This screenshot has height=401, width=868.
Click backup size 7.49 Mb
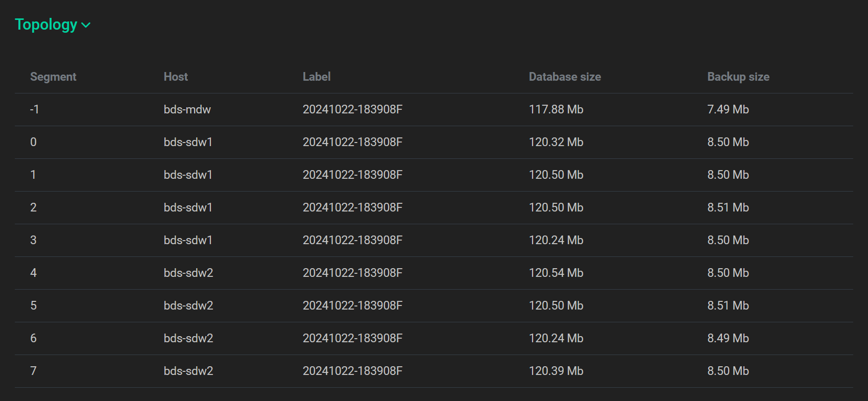(728, 109)
